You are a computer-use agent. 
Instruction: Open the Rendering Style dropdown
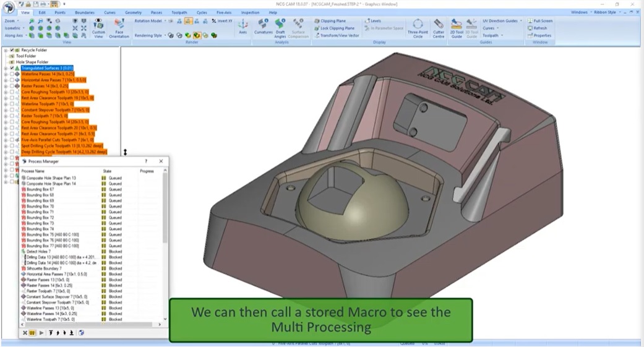click(x=150, y=36)
